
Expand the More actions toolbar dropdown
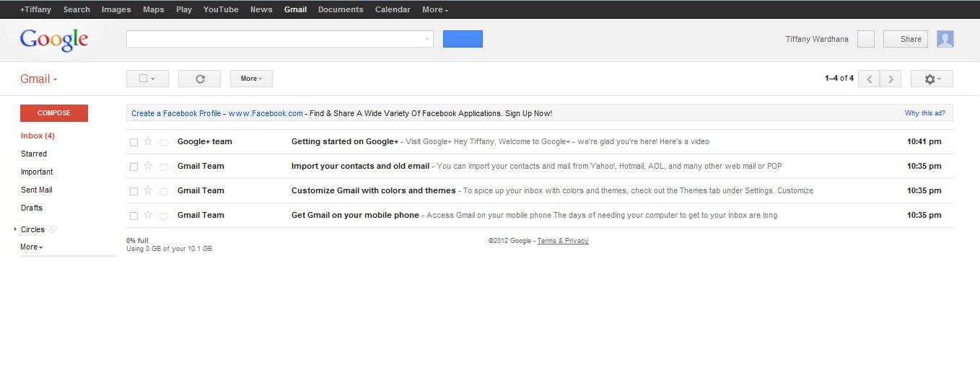pos(251,79)
